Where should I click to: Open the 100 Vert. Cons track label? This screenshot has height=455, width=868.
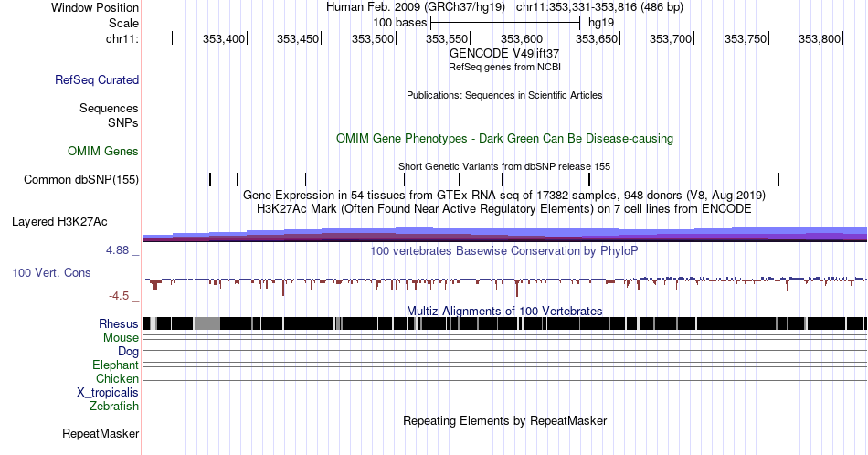click(51, 272)
